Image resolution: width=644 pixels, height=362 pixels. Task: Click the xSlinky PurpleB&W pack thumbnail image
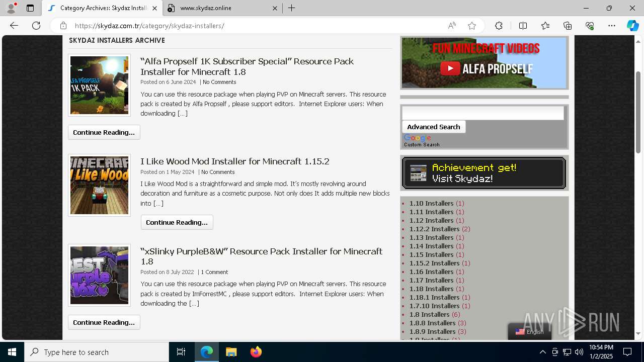click(x=99, y=275)
